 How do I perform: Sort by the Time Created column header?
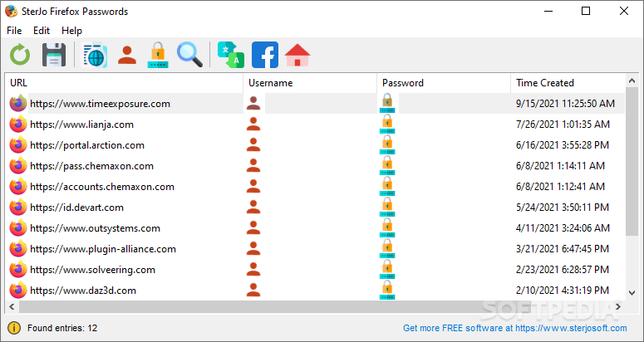click(x=568, y=83)
